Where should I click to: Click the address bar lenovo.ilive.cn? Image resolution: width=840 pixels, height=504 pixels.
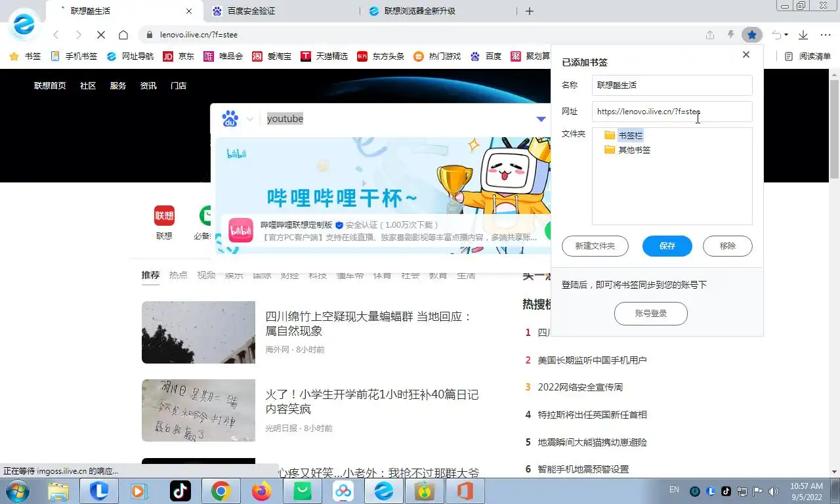coord(420,35)
